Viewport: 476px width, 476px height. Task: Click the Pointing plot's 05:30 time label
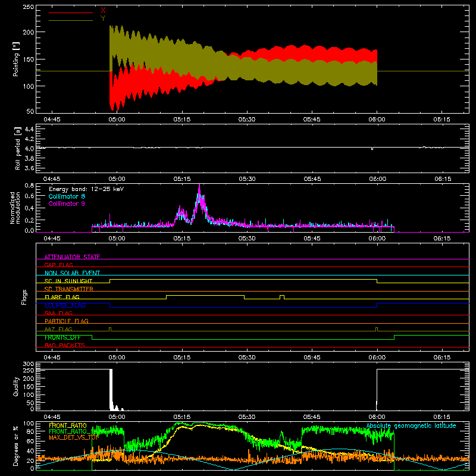[247, 120]
